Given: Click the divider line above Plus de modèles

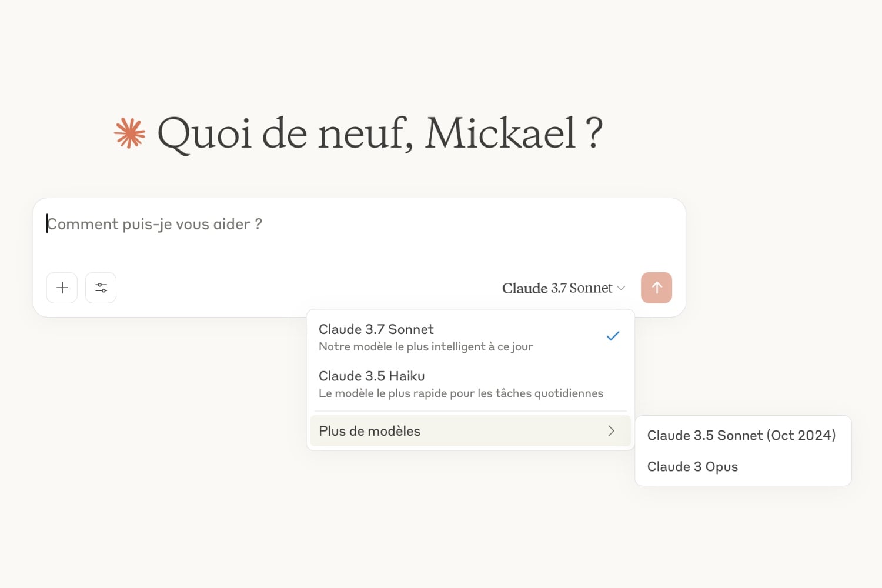Looking at the screenshot, I should click(470, 411).
